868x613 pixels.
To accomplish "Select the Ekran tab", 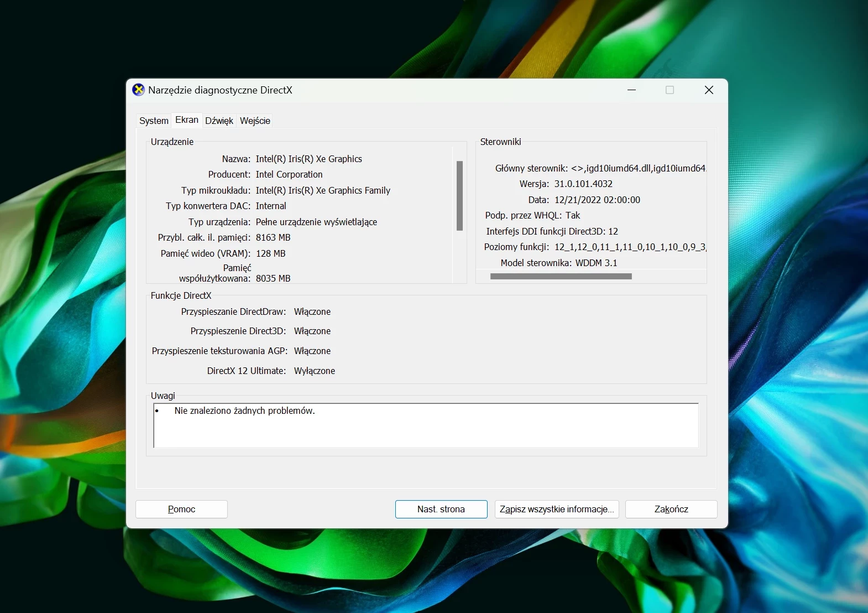I will tap(187, 120).
